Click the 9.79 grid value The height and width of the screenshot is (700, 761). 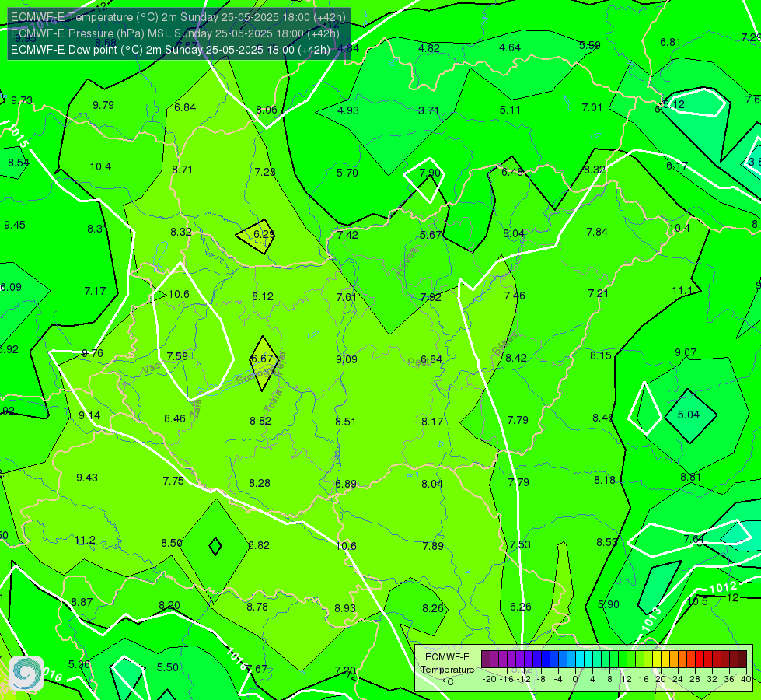pos(103,105)
